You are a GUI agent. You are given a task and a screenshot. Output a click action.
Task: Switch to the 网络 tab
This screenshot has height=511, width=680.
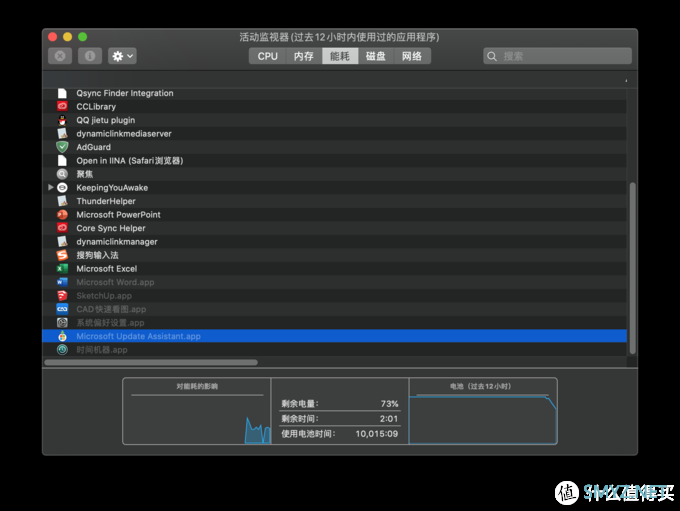tap(412, 56)
